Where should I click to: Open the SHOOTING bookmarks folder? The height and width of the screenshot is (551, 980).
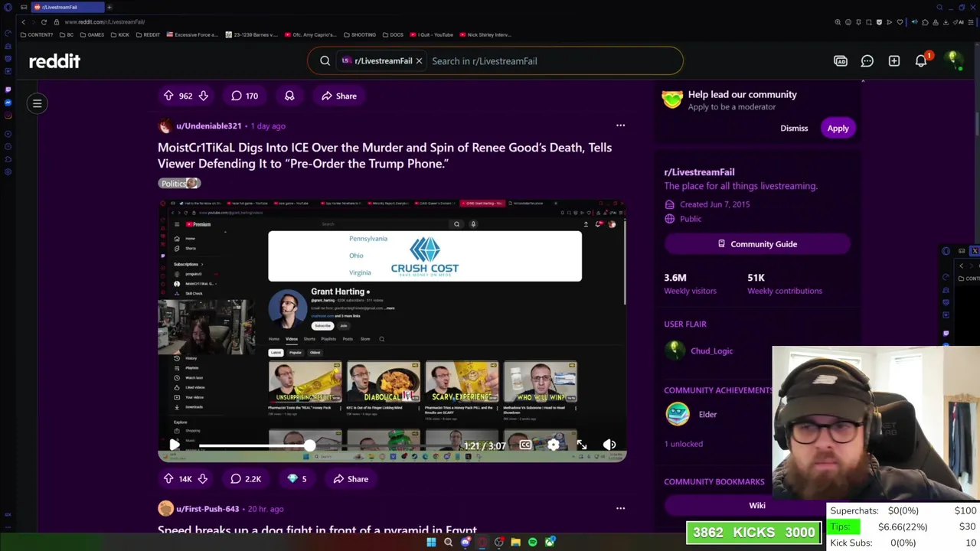coord(359,34)
